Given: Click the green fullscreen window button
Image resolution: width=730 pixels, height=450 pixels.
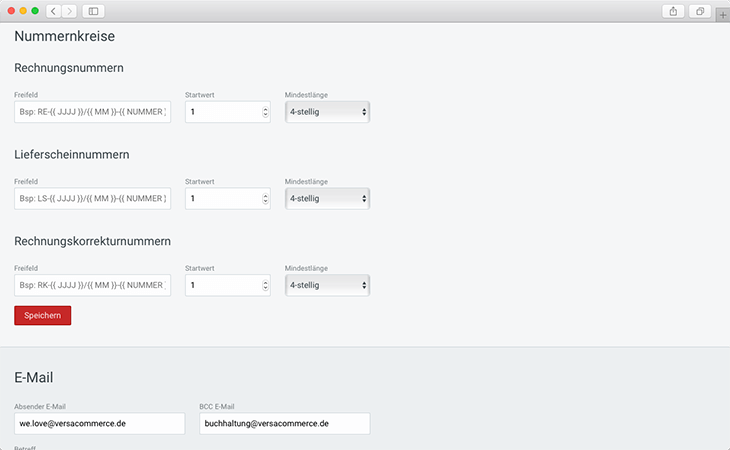Looking at the screenshot, I should [35, 11].
